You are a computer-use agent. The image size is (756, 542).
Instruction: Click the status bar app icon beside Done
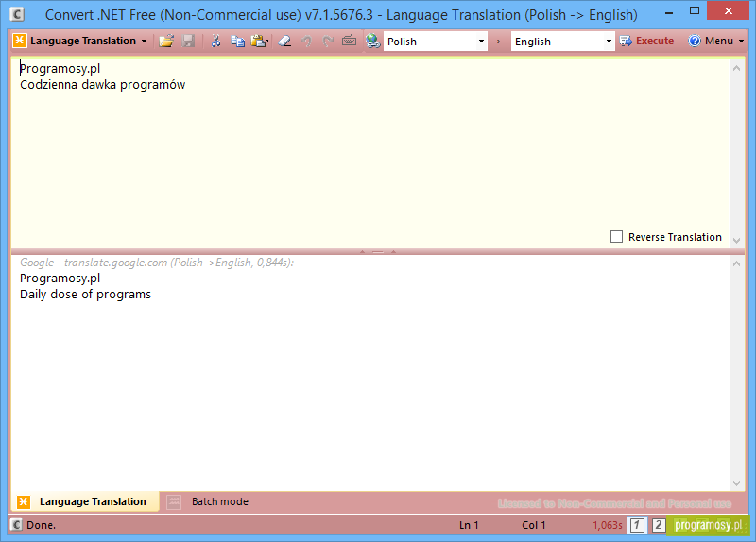tap(16, 525)
